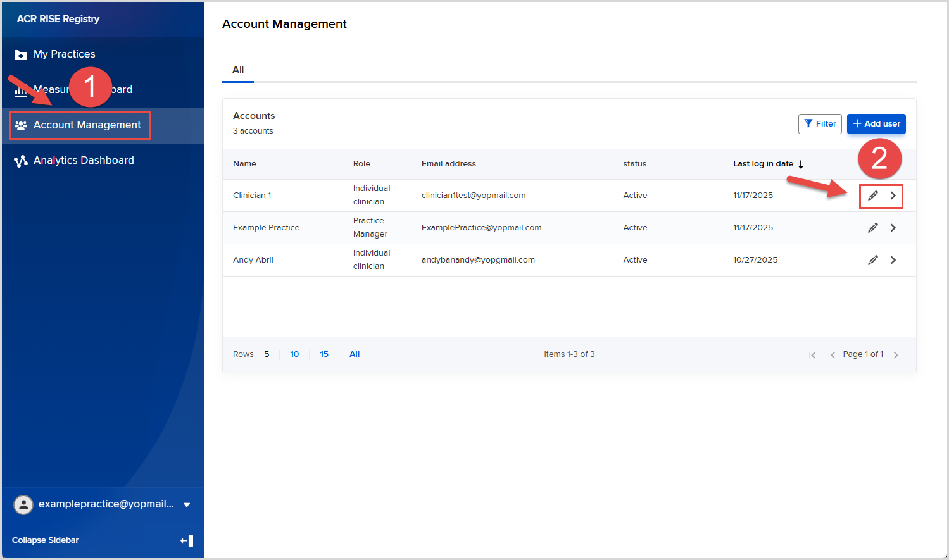Screen dimensions: 949x560
Task: Click the 3 accounts count text
Action: [253, 131]
